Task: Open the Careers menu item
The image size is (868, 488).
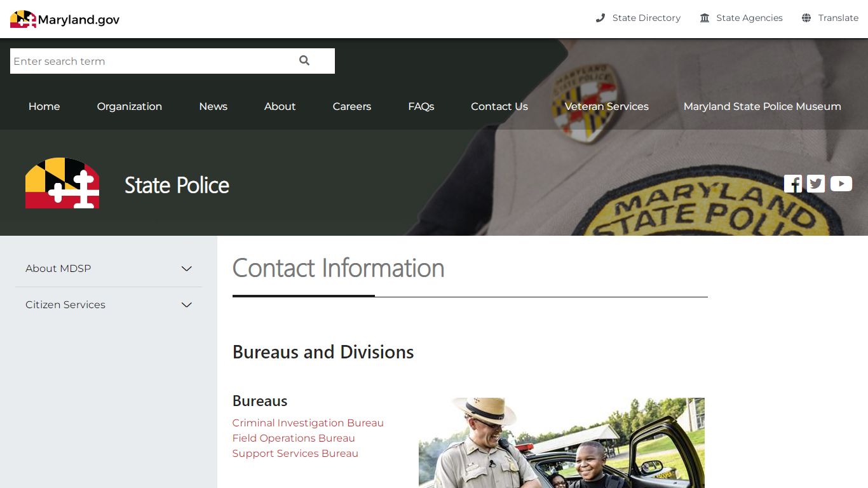Action: (352, 106)
